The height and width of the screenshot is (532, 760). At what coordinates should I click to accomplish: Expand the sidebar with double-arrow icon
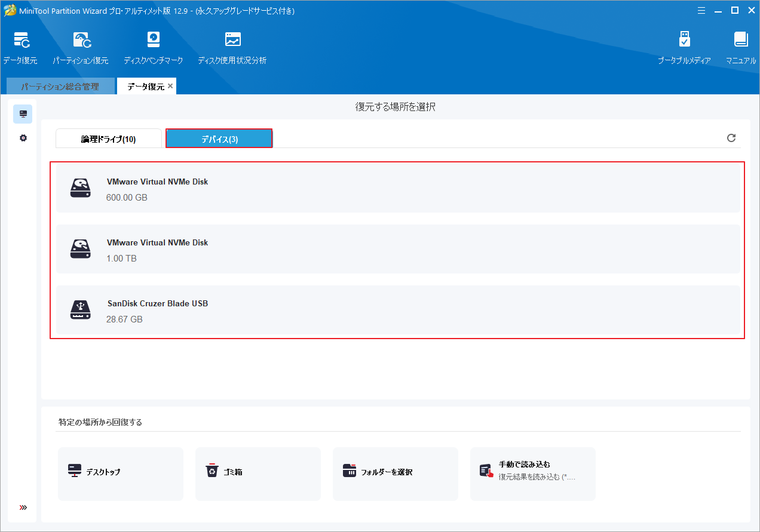23,508
